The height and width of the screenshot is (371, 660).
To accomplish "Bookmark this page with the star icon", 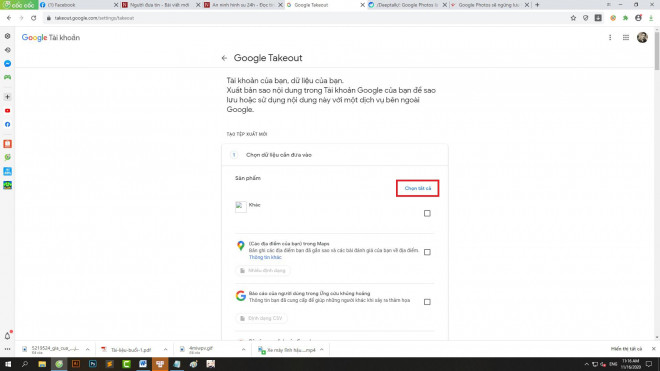I will [573, 18].
